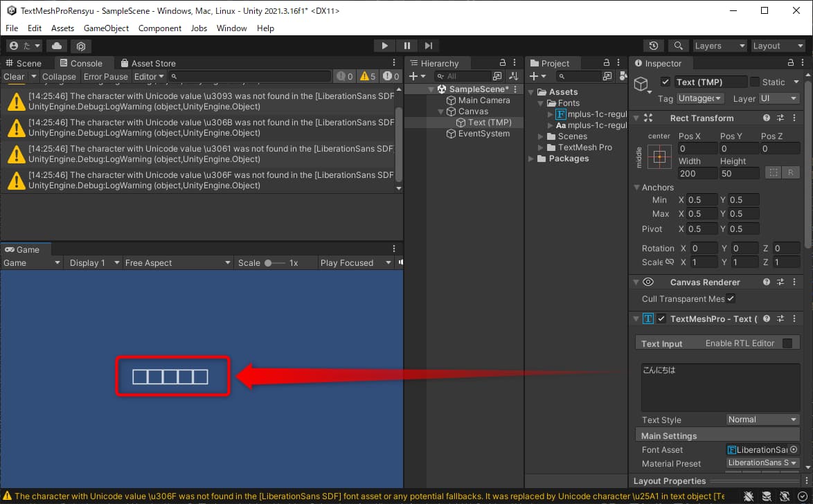Click the anchor presets icon in Rect Transform

[x=659, y=157]
